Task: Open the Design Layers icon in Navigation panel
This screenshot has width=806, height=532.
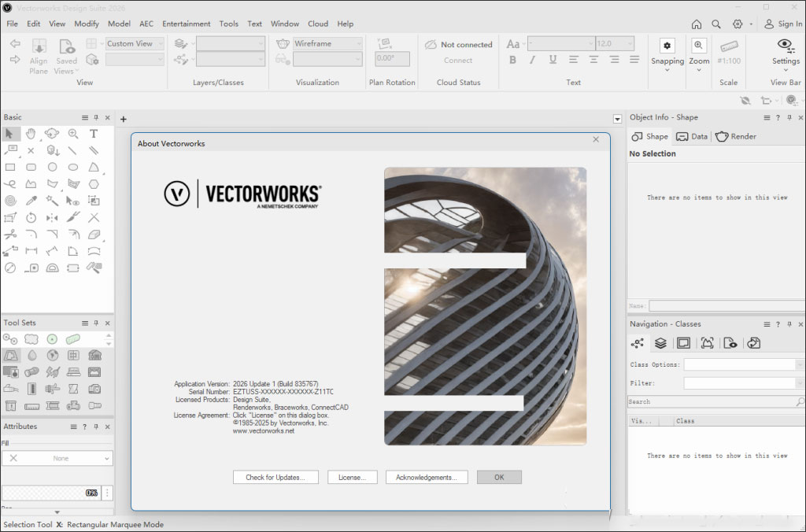Action: point(660,343)
